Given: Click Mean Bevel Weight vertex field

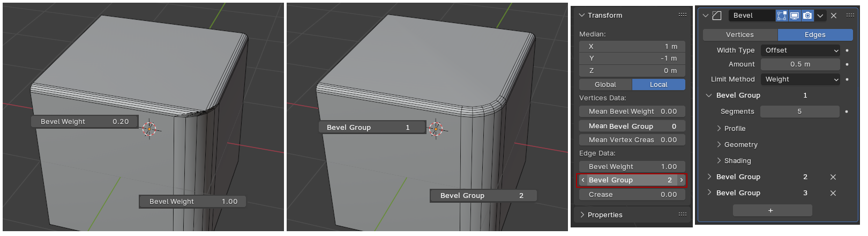Looking at the screenshot, I should (x=632, y=112).
